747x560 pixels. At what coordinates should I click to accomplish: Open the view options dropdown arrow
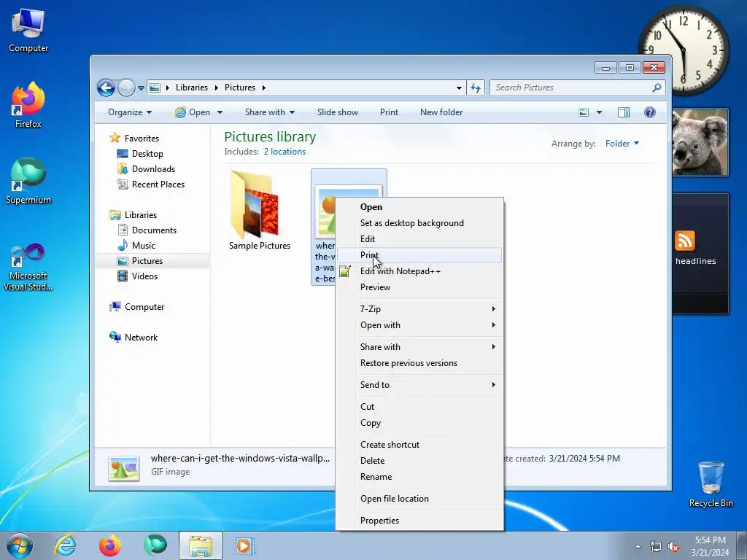(x=599, y=112)
